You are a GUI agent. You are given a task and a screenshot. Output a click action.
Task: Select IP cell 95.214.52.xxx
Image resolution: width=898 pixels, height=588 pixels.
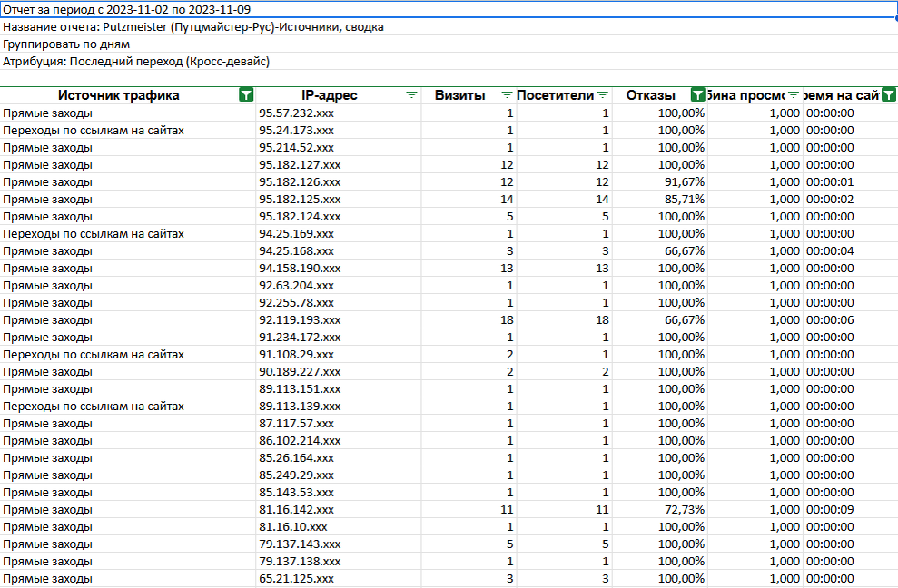tap(339, 147)
